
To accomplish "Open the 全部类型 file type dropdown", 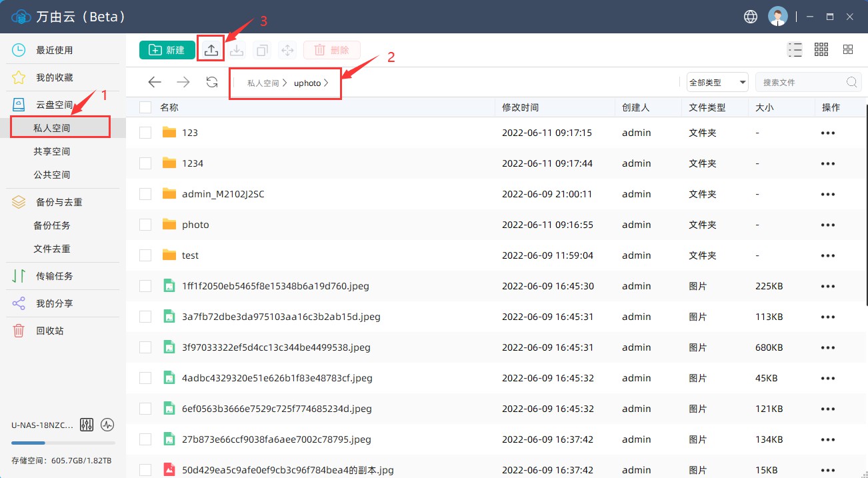I will 717,83.
